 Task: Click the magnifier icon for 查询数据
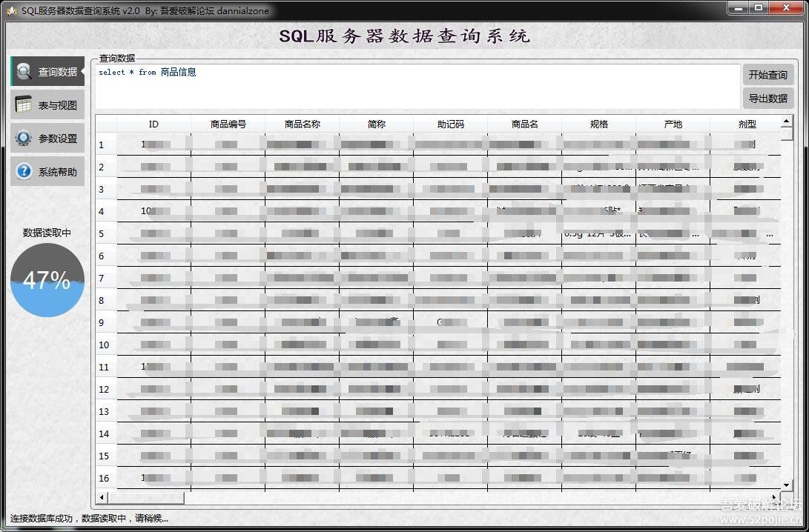point(24,71)
